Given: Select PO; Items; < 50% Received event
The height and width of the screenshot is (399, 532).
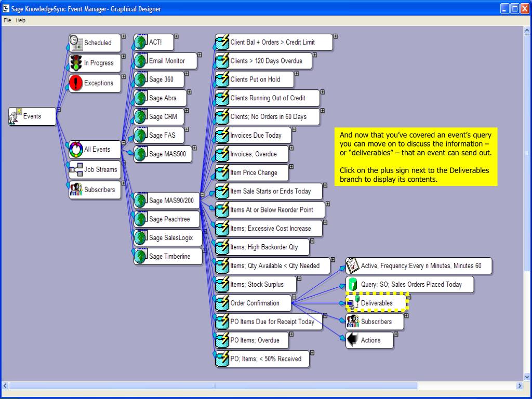Looking at the screenshot, I should click(x=262, y=359).
